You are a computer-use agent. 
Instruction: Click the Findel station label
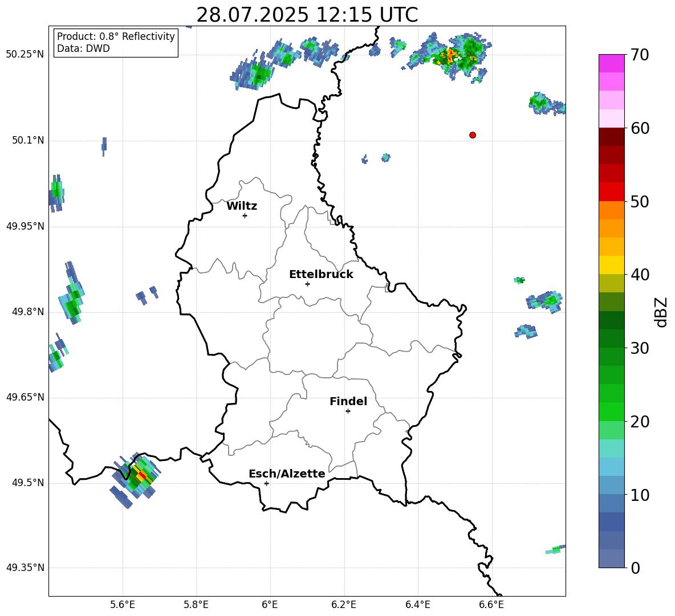click(348, 401)
